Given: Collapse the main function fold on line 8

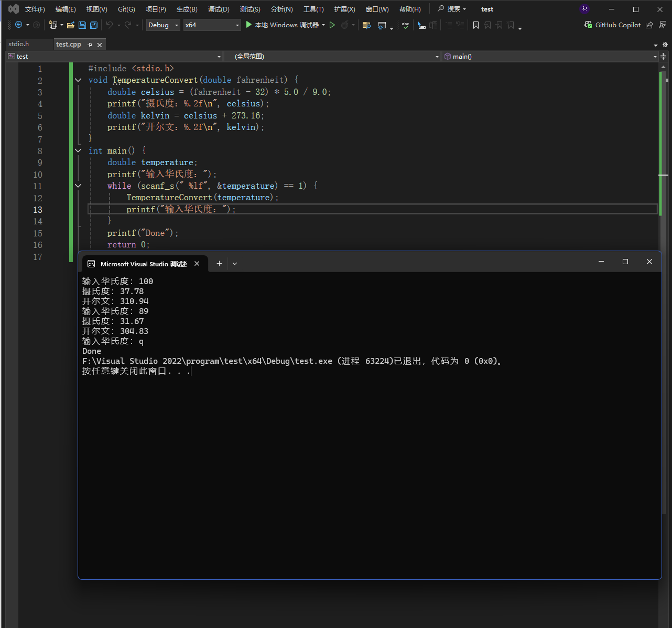Looking at the screenshot, I should pyautogui.click(x=78, y=150).
